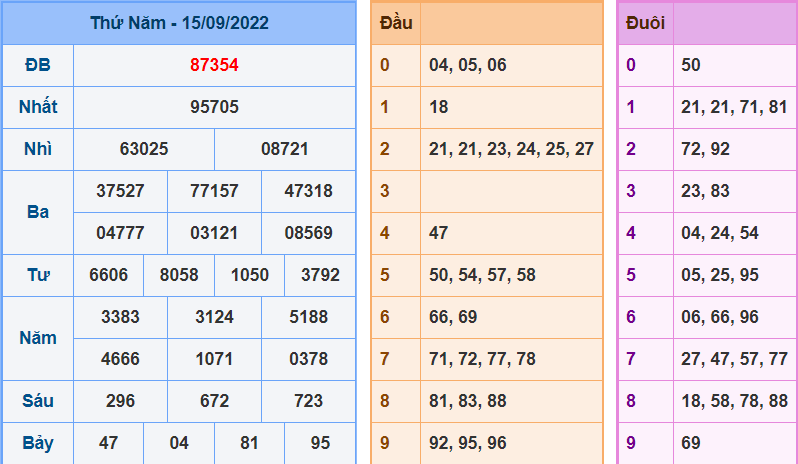Screen dimensions: 798x464
Task: Click the Tư row label
Action: (38, 275)
